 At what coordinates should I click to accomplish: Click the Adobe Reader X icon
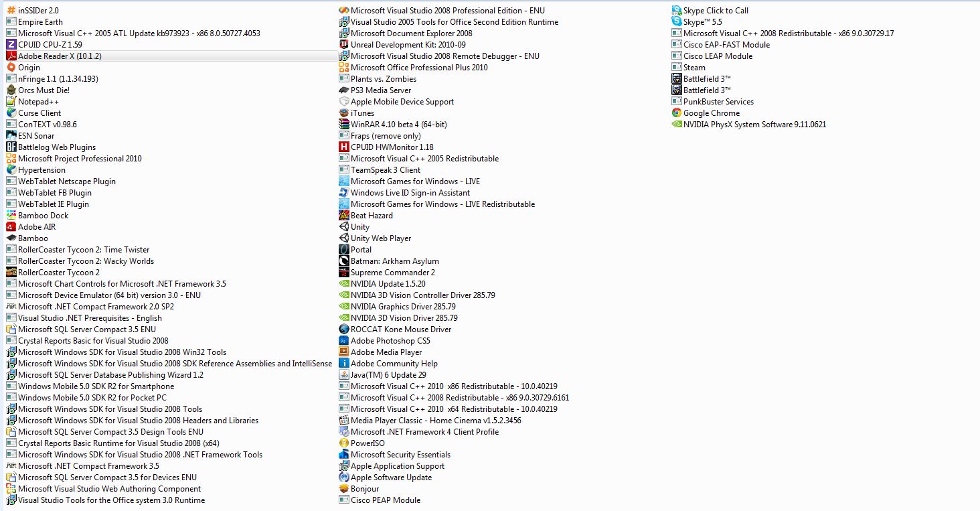(11, 56)
